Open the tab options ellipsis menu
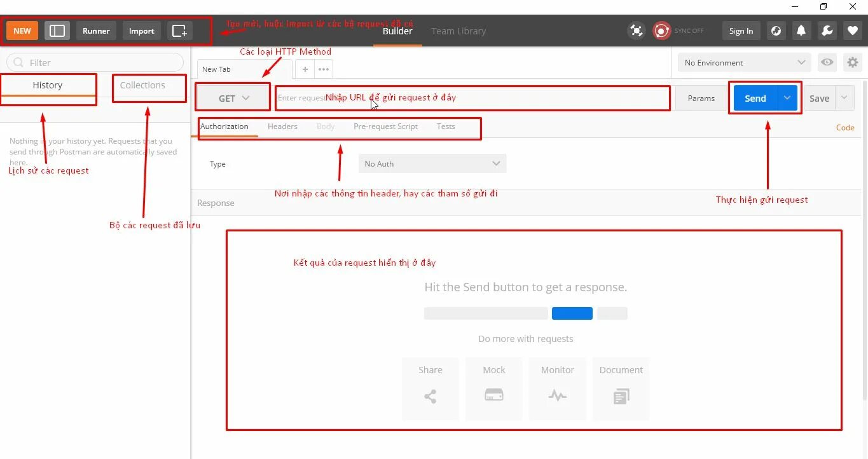 point(324,69)
